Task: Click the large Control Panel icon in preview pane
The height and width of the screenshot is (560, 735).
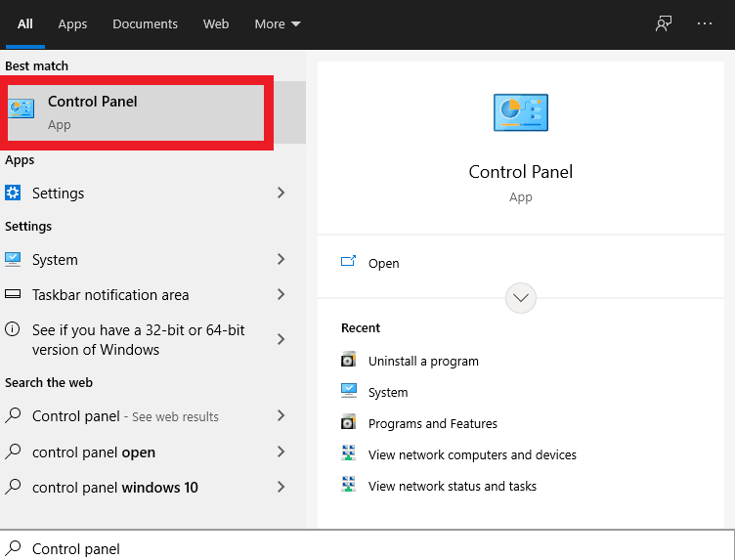Action: click(521, 112)
